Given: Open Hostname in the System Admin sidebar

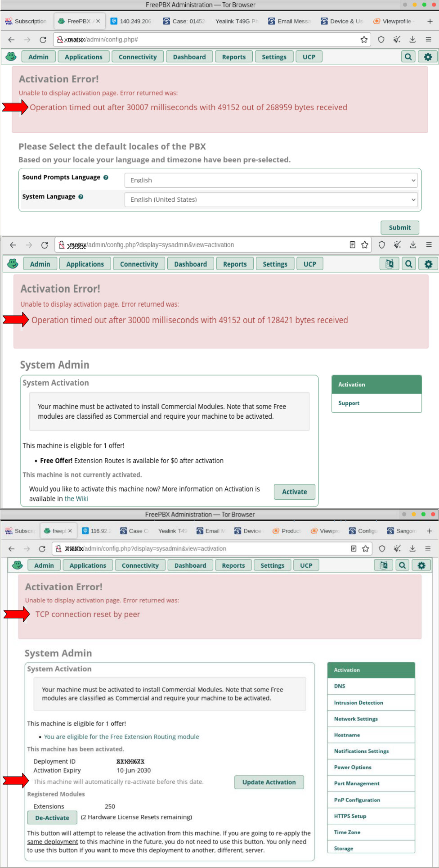Looking at the screenshot, I should pyautogui.click(x=371, y=735).
